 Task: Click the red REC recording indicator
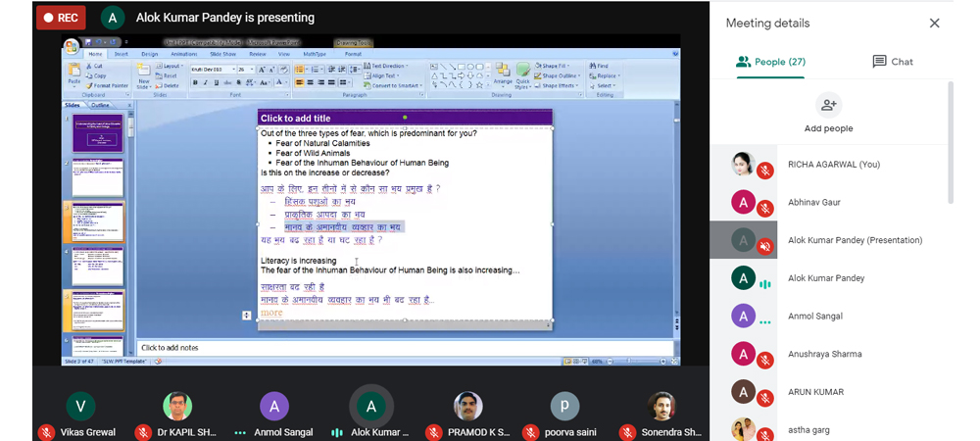pos(61,18)
